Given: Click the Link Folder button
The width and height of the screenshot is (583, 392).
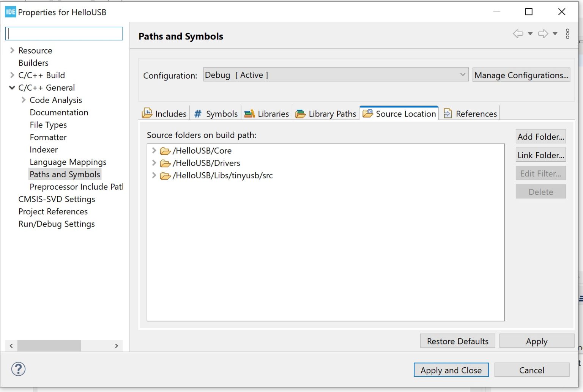Looking at the screenshot, I should click(540, 155).
